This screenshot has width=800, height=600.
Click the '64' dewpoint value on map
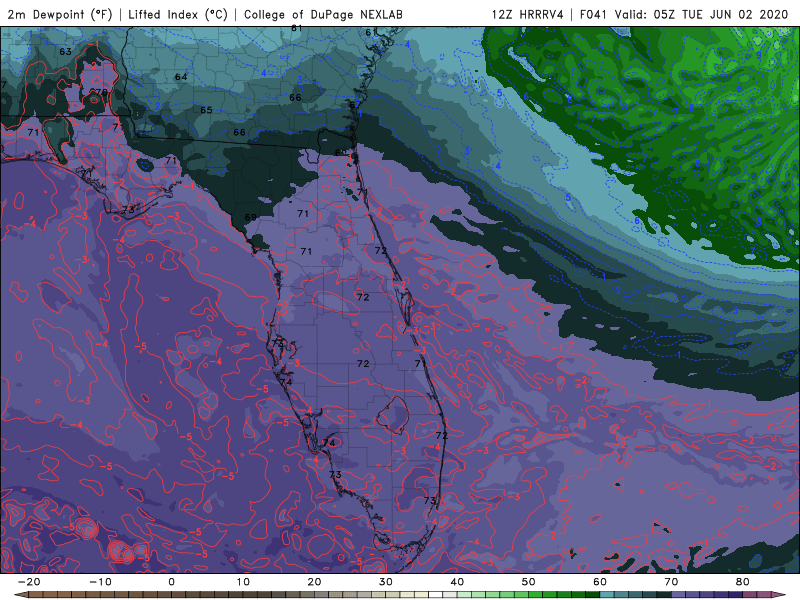click(181, 77)
